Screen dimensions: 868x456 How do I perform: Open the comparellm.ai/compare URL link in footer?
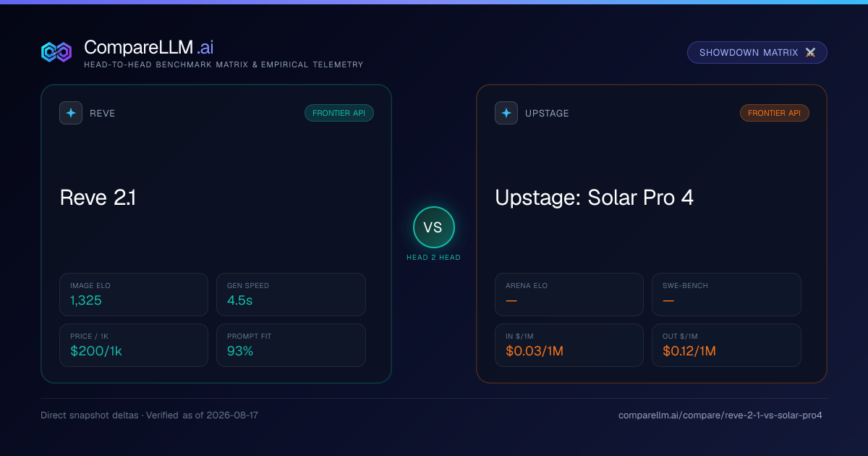720,415
